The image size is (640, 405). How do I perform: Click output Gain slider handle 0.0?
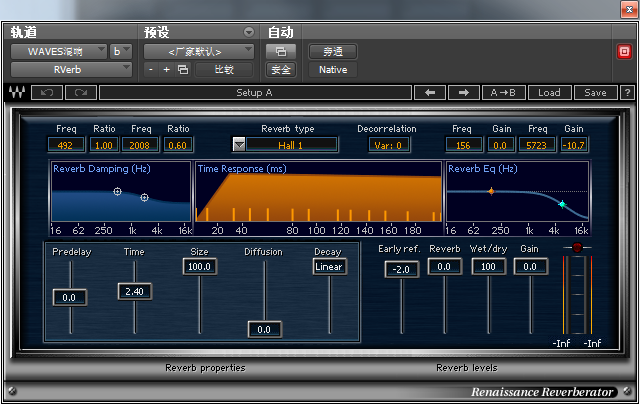530,267
